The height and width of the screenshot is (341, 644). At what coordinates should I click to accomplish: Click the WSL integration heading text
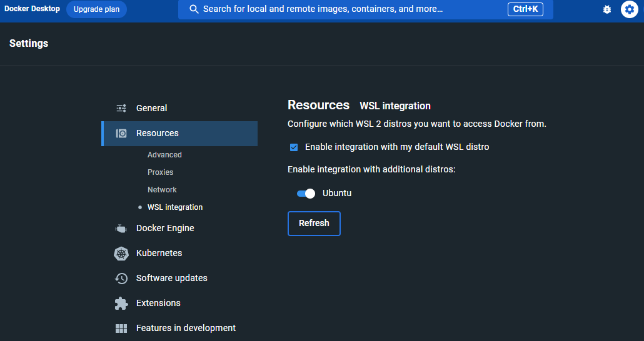tap(395, 106)
